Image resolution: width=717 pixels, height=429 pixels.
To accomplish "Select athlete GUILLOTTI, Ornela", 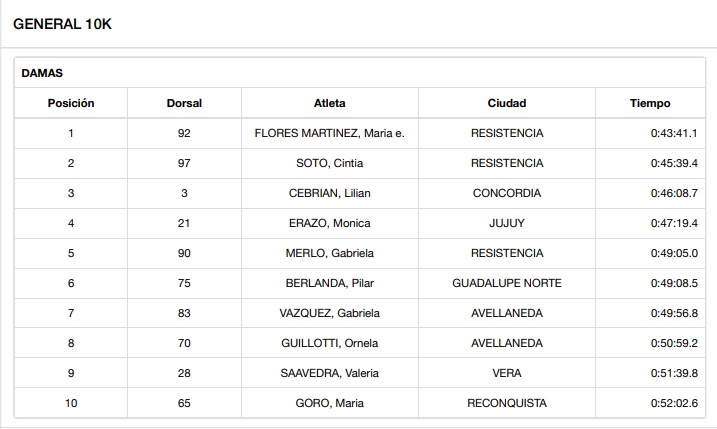I will pos(329,343).
